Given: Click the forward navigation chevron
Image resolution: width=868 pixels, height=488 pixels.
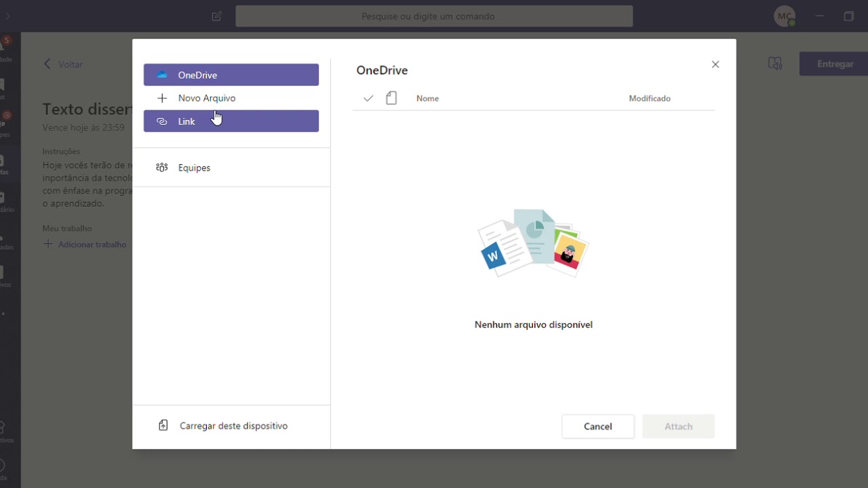Looking at the screenshot, I should 7,16.
